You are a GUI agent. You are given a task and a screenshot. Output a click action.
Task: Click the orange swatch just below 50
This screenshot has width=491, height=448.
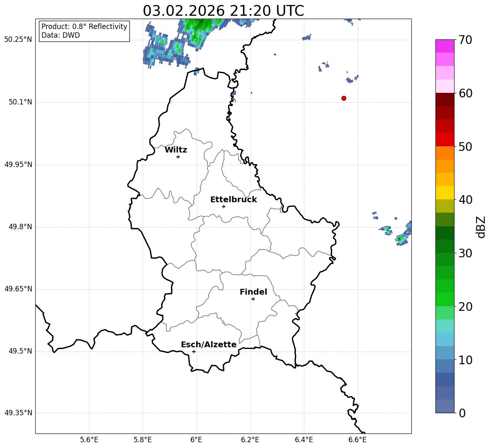445,153
